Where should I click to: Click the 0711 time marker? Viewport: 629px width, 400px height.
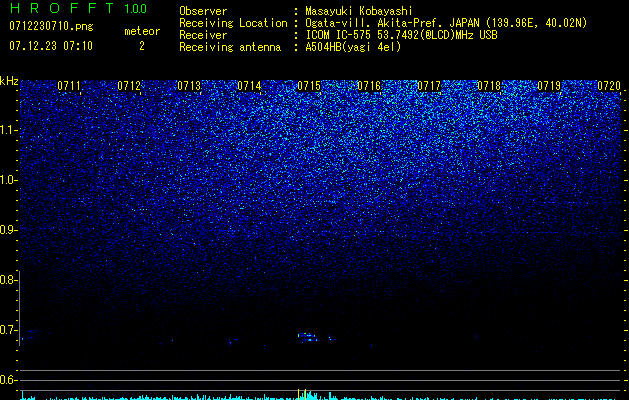69,86
